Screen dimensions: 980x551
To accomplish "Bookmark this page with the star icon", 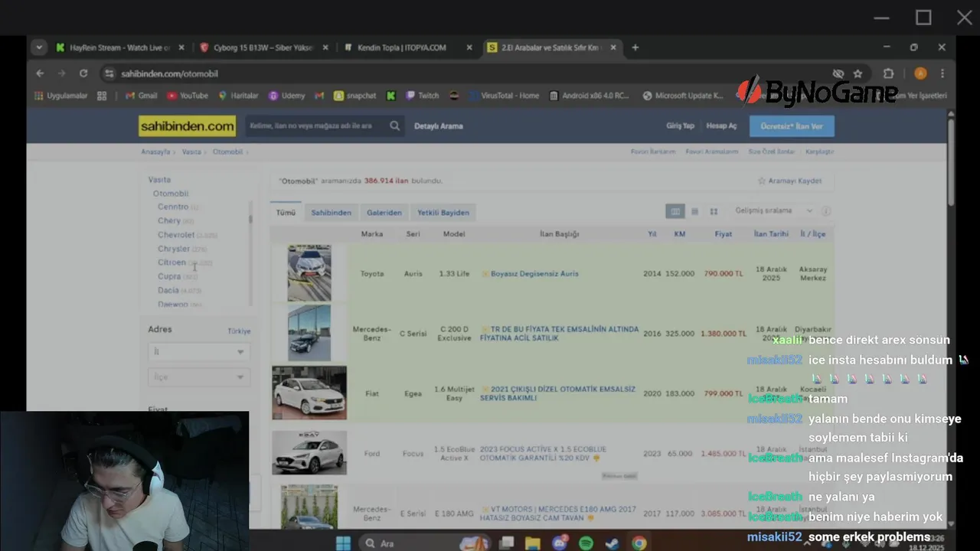I will (x=857, y=73).
